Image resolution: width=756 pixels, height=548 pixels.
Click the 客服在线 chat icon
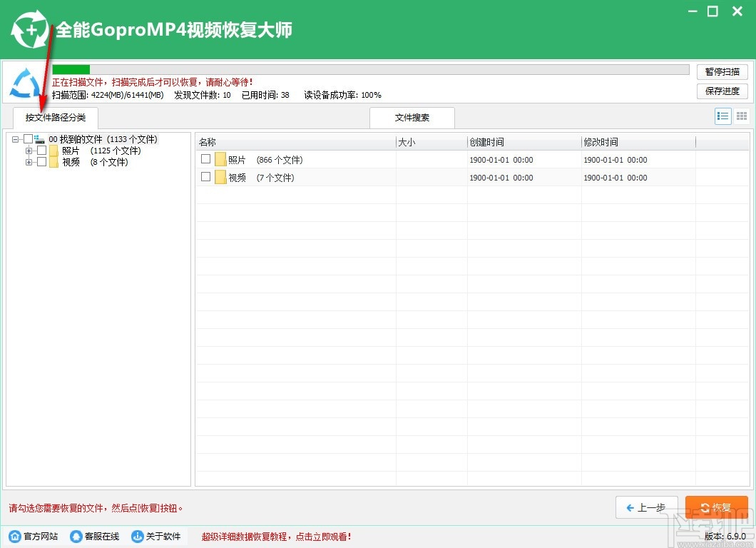coord(76,537)
